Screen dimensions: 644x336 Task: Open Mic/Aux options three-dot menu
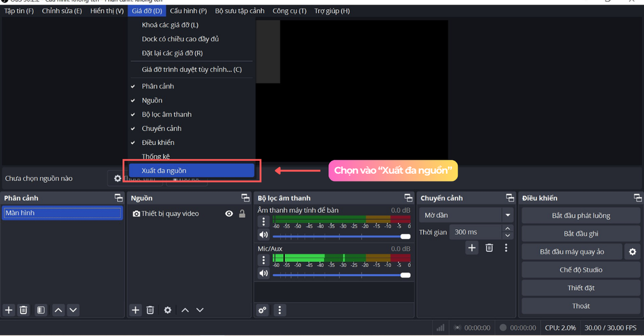[x=264, y=259]
